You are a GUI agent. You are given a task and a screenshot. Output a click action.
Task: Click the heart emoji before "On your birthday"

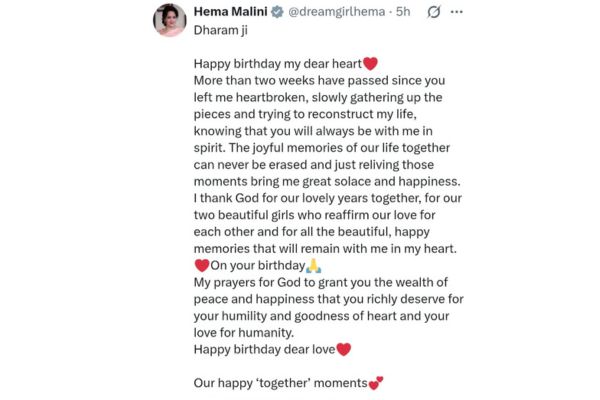coord(201,265)
